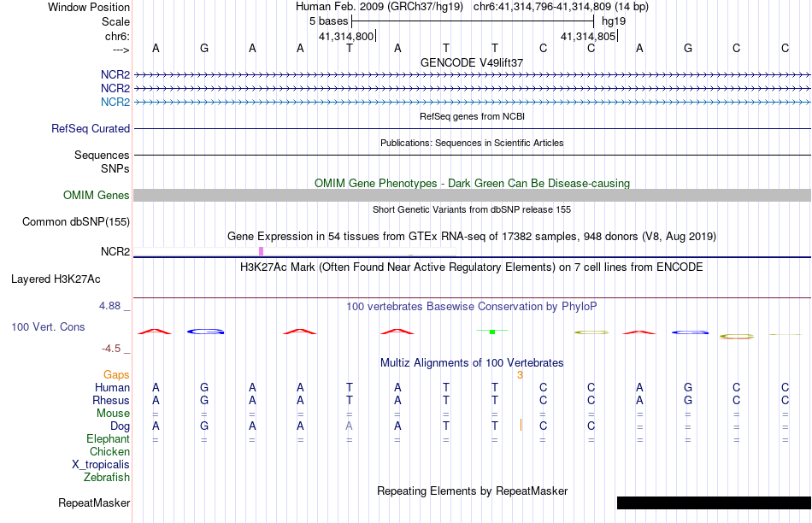The width and height of the screenshot is (812, 523).
Task: Click the gray OMIM Genes bar
Action: point(473,195)
